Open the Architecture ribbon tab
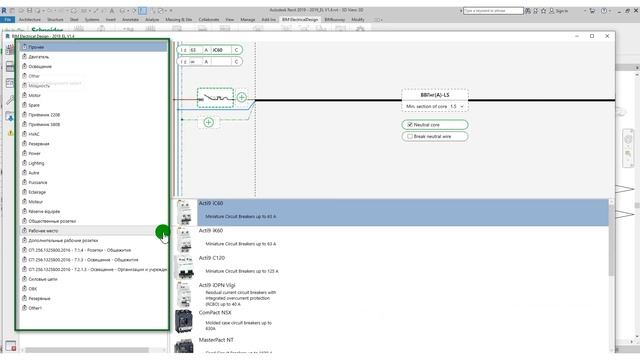The image size is (640, 360). [30, 20]
